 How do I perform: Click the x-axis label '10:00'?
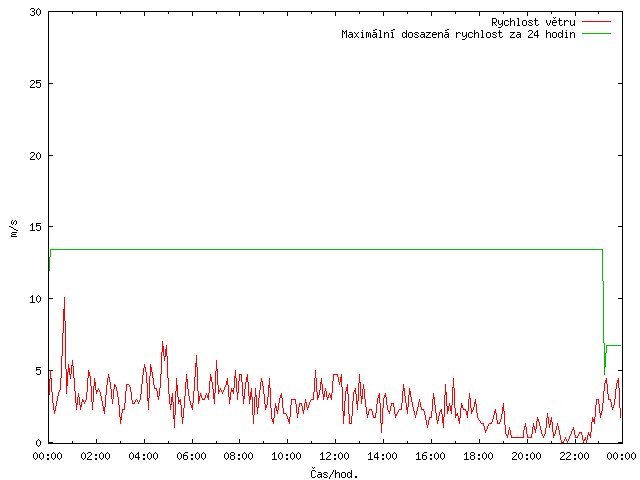pyautogui.click(x=287, y=456)
